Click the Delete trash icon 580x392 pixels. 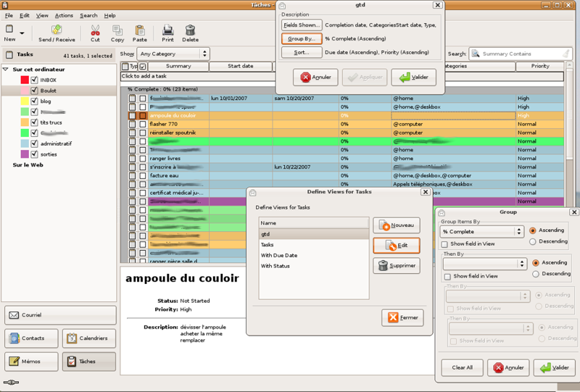tap(191, 30)
